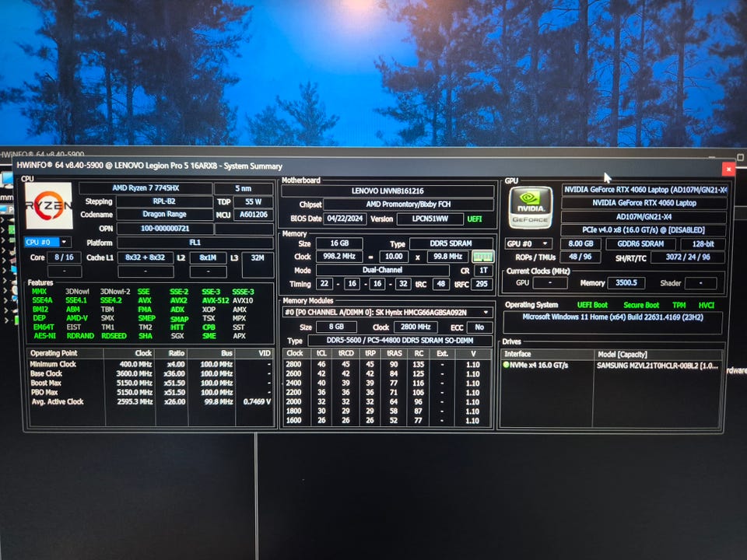Click the Model [Capacity] column header
Viewport: 747px width, 560px height.
[658, 355]
